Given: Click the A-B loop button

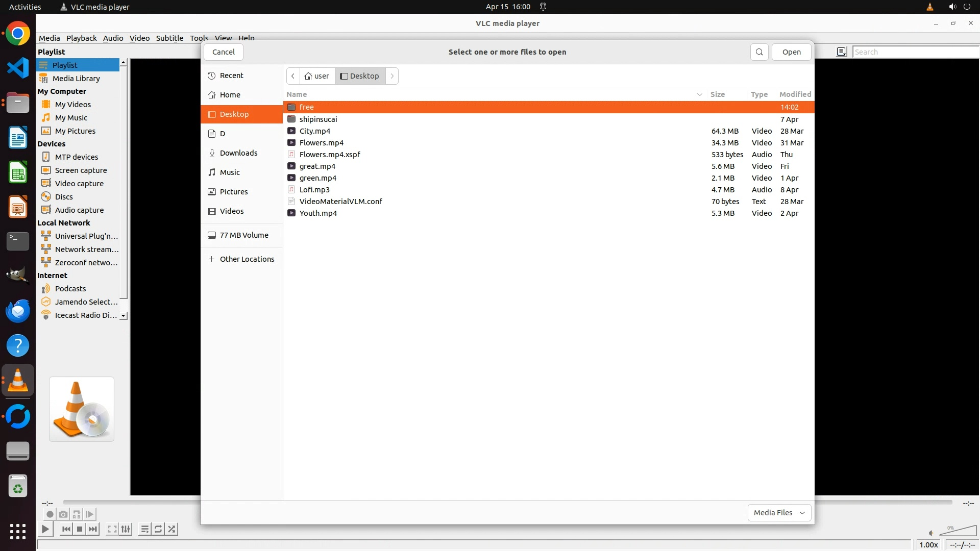Looking at the screenshot, I should coord(77,514).
